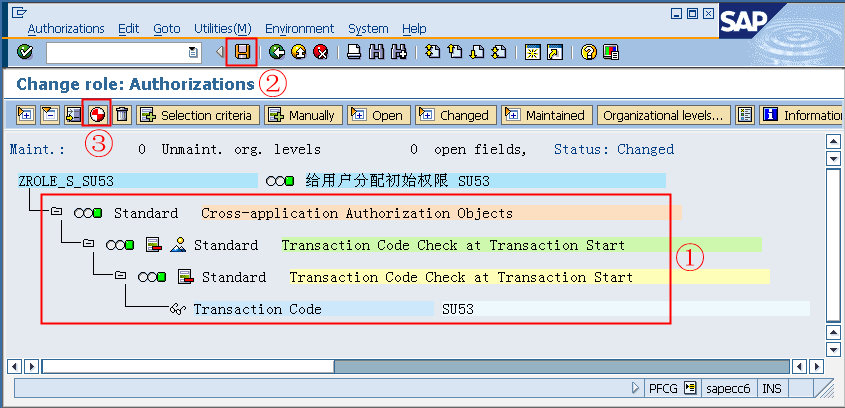Click the Changed button
Image resolution: width=845 pixels, height=408 pixels.
click(x=455, y=115)
